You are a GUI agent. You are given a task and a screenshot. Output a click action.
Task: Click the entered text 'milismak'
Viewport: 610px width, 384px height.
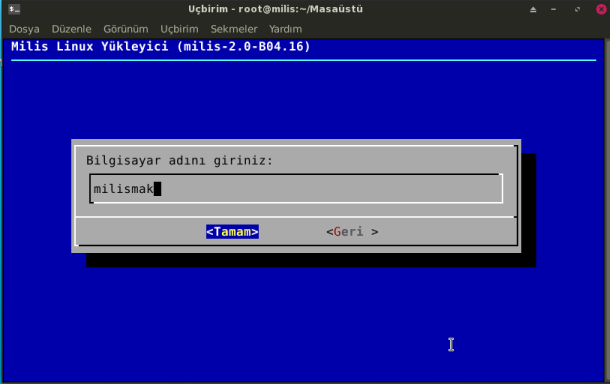point(123,189)
